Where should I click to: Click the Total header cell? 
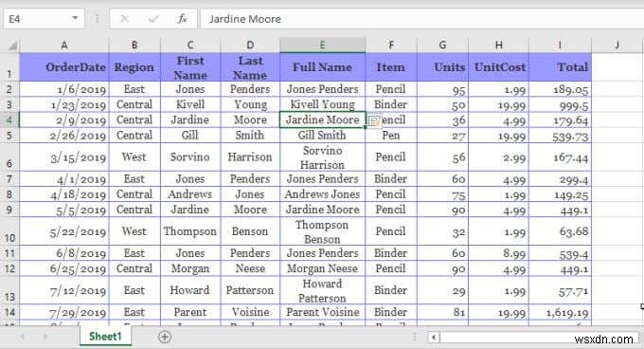[x=560, y=67]
